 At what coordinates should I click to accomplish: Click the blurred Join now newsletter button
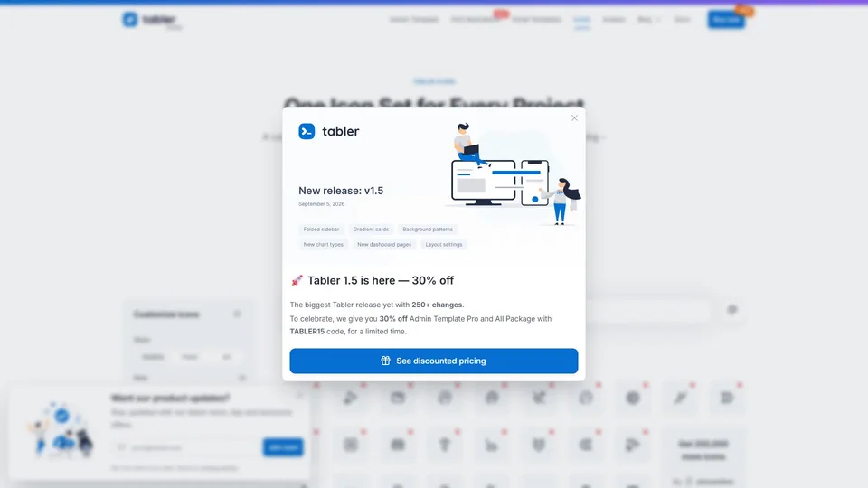(283, 447)
